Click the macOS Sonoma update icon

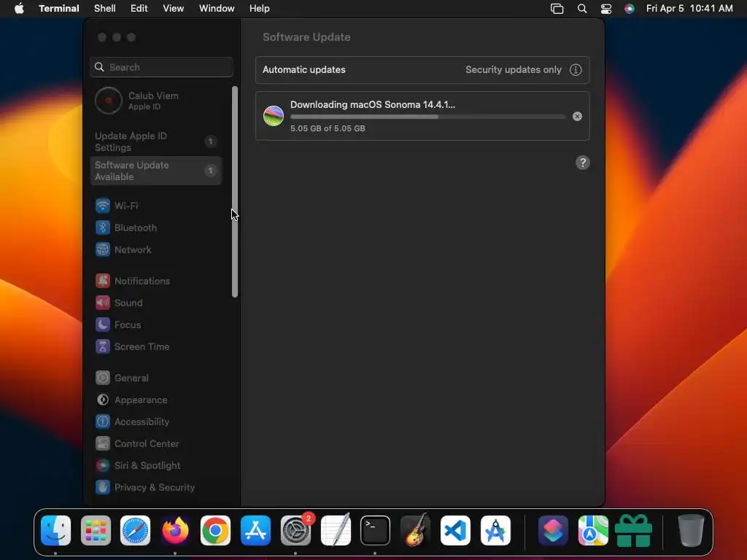[274, 116]
